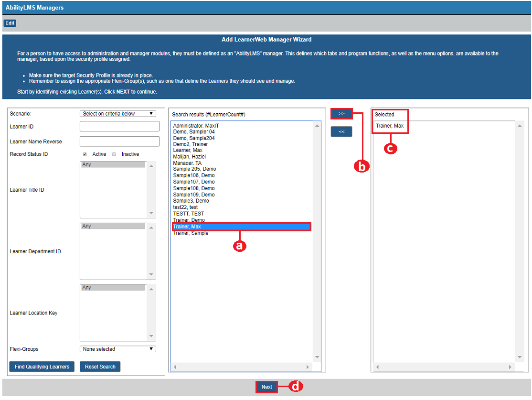The image size is (532, 400).
Task: Select TESTT, TEST in search results
Action: coord(188,214)
